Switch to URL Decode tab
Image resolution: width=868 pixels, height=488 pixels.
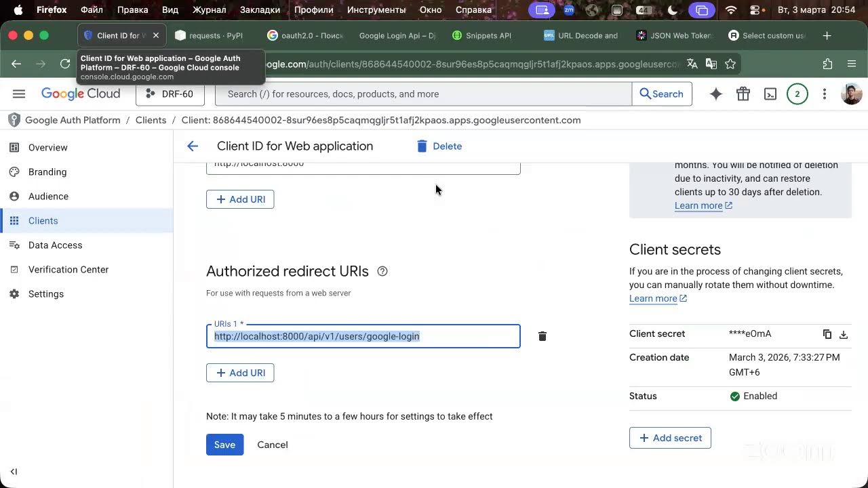coord(582,36)
